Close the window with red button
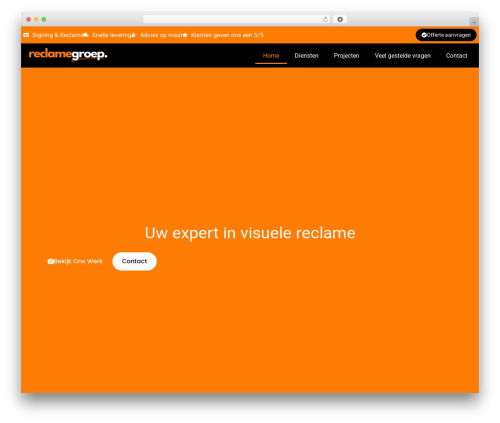 pyautogui.click(x=29, y=19)
